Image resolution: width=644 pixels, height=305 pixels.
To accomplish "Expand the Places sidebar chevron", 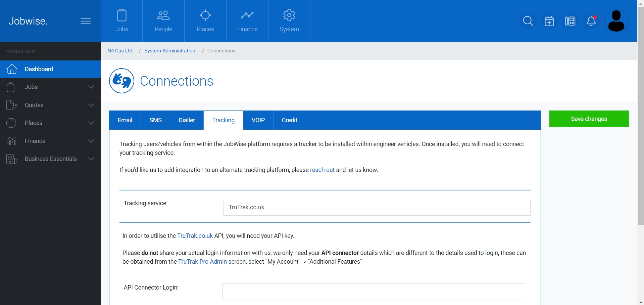I will coord(91,123).
